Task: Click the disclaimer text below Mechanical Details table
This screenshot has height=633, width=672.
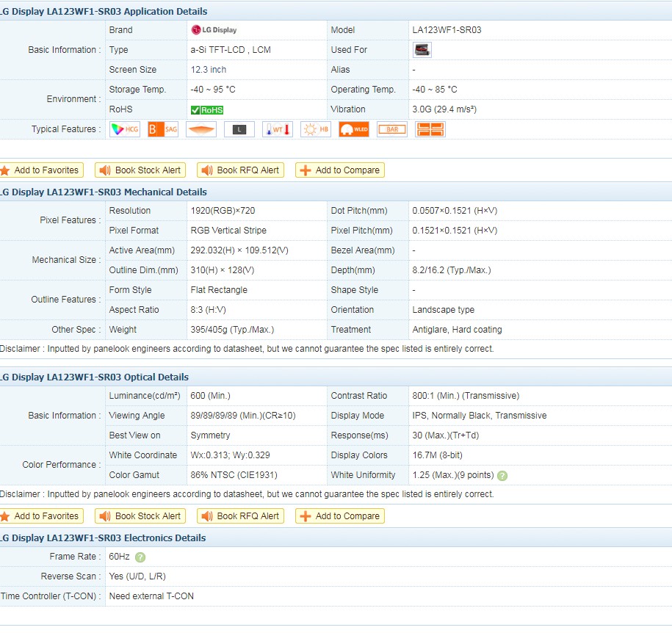Action: click(247, 349)
